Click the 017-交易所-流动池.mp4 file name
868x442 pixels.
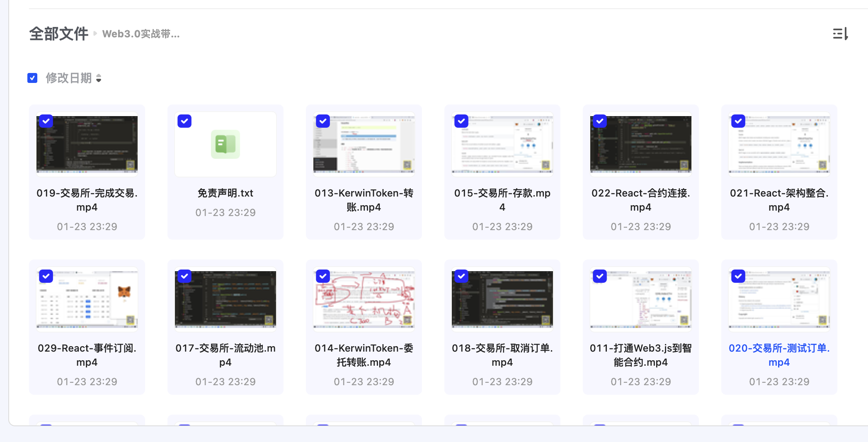(x=225, y=355)
